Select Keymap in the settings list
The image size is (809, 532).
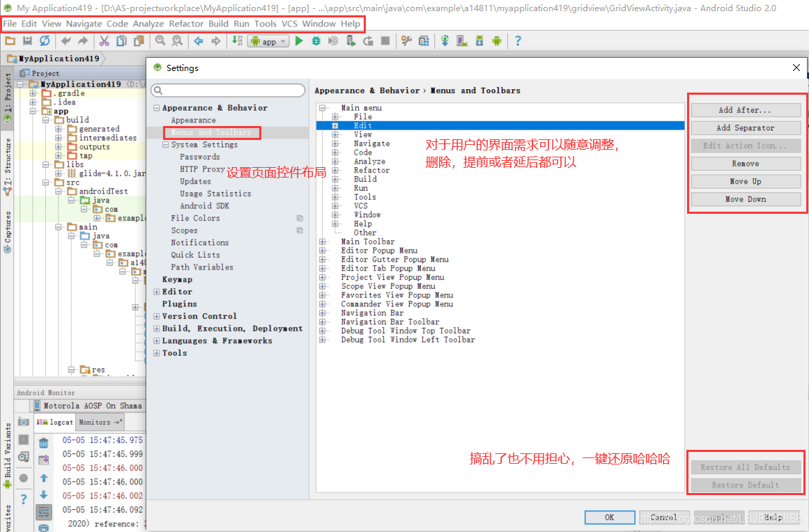click(177, 279)
